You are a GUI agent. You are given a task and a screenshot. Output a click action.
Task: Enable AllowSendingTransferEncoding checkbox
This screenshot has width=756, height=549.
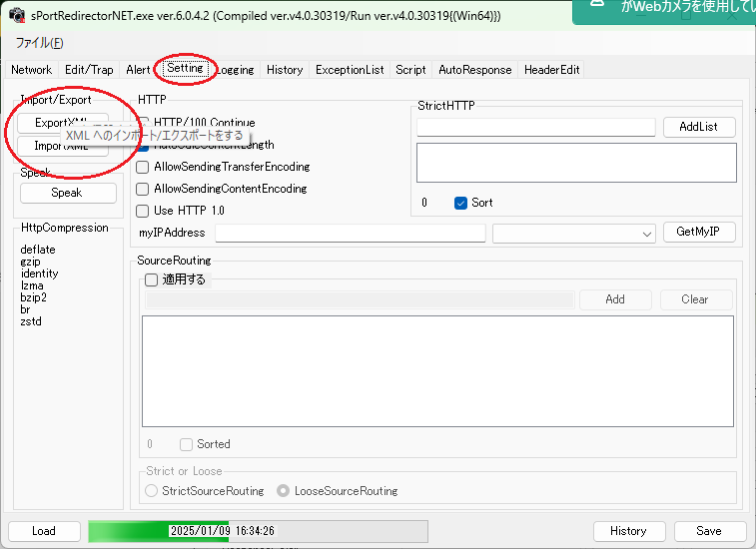(142, 167)
